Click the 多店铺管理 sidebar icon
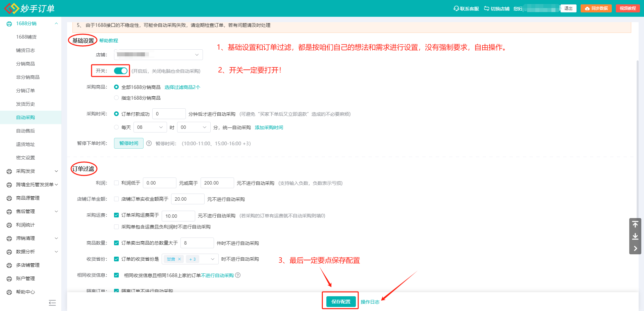This screenshot has width=644, height=311. (x=9, y=265)
